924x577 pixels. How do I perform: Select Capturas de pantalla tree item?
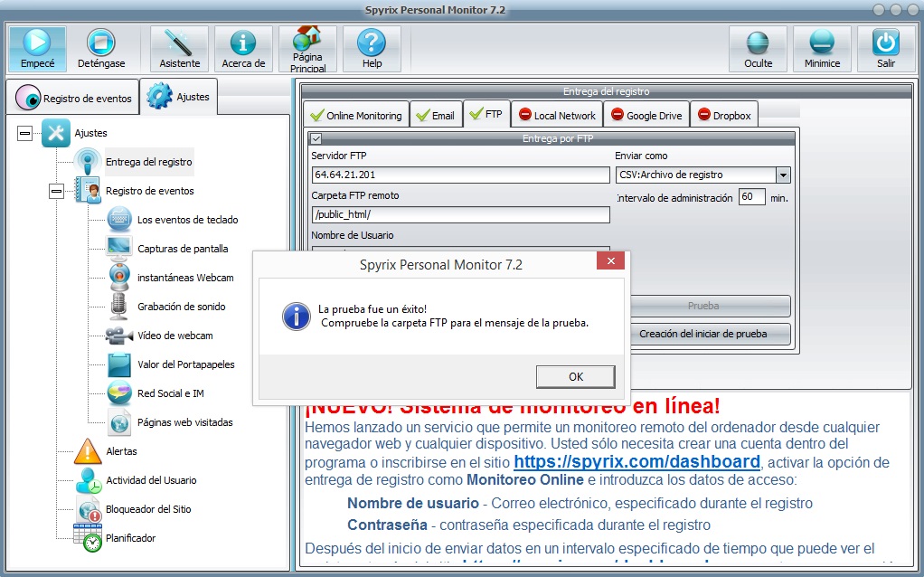(183, 249)
